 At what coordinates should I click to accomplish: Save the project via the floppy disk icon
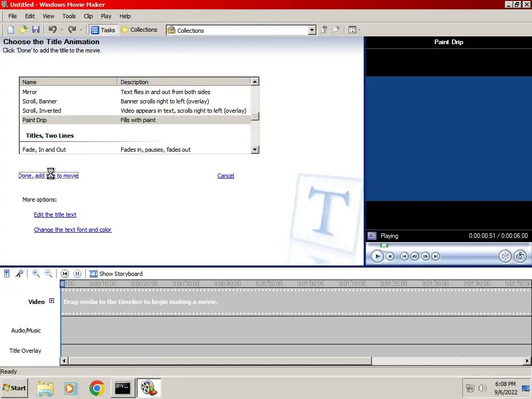point(36,30)
